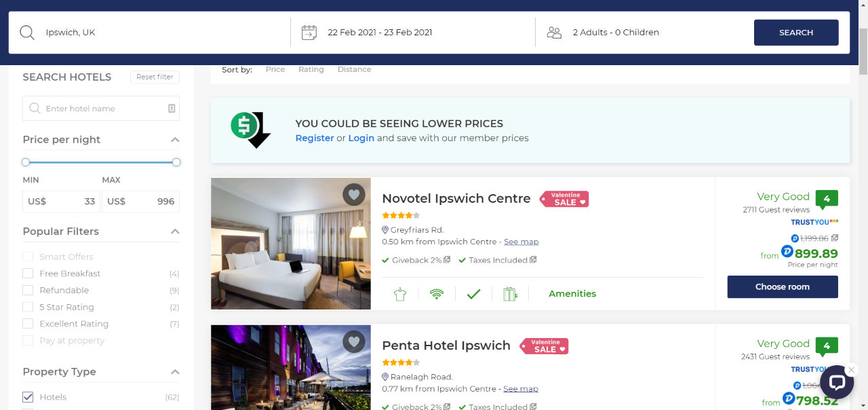Open the date range 22 Feb 2021 - 23 Feb 2021
The width and height of the screenshot is (868, 410).
(380, 33)
